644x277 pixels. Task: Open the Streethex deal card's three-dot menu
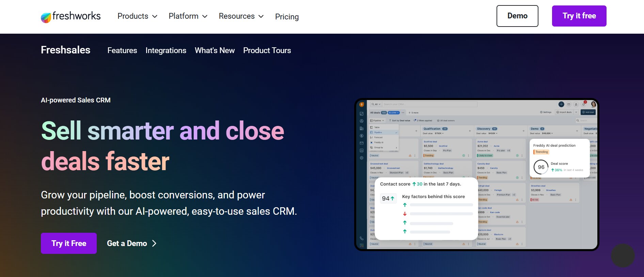tap(576, 200)
